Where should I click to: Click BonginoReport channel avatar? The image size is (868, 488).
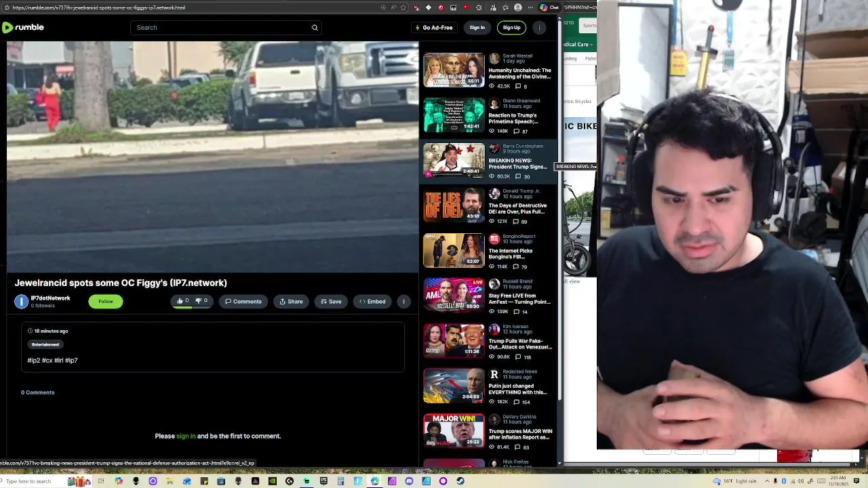coord(494,239)
